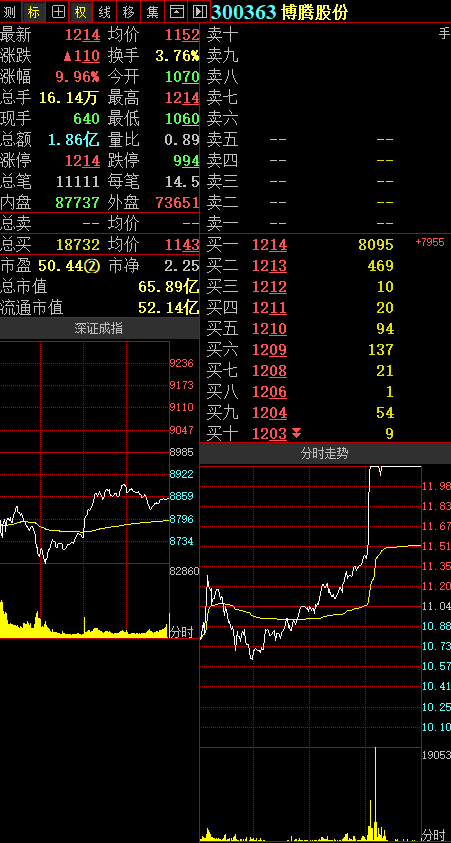Click the 外盘 value 73651
The image size is (451, 843).
tap(177, 203)
